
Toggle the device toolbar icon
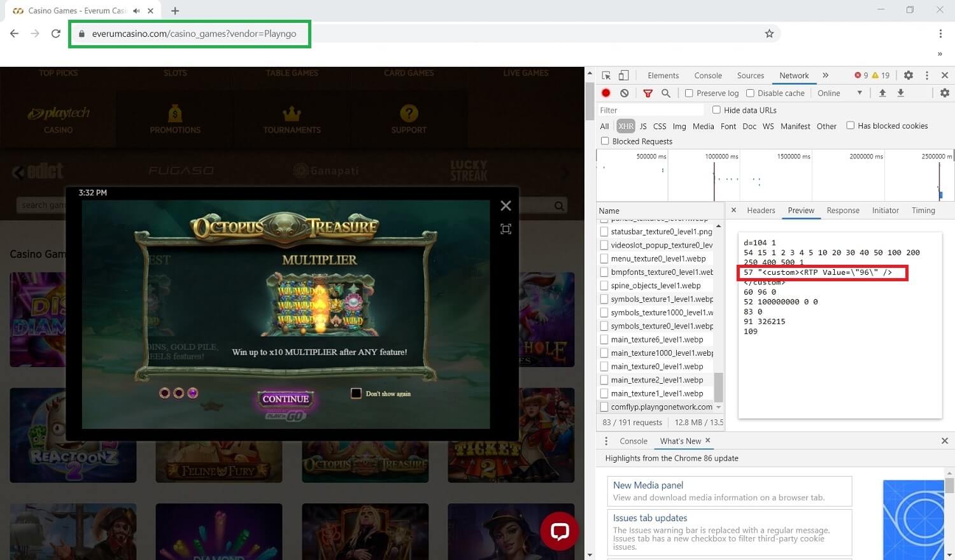(624, 75)
